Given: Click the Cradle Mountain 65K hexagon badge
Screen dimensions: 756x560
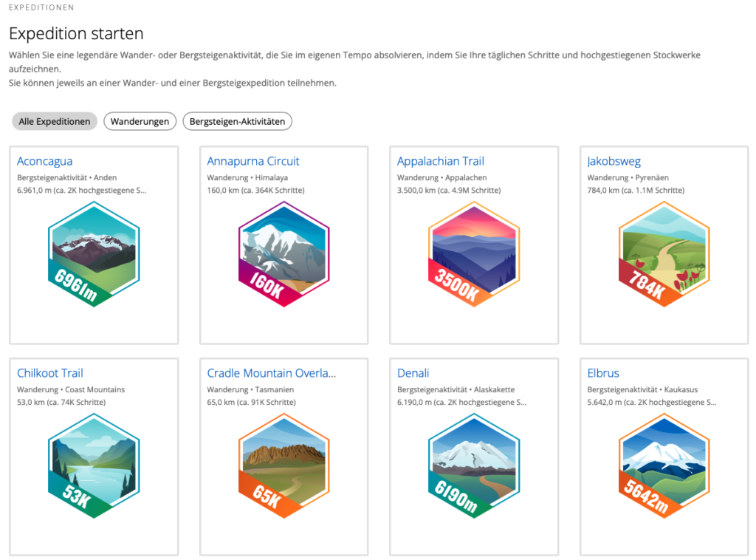Looking at the screenshot, I should click(284, 466).
